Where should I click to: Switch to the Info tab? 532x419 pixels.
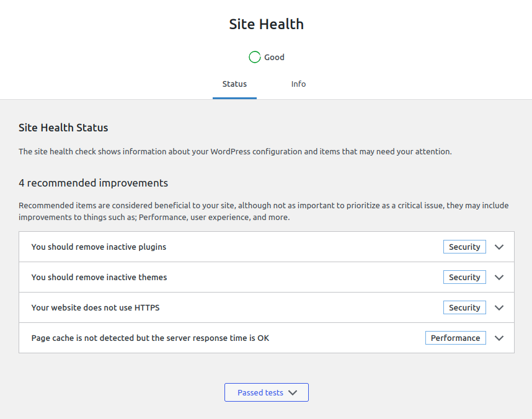pyautogui.click(x=298, y=84)
